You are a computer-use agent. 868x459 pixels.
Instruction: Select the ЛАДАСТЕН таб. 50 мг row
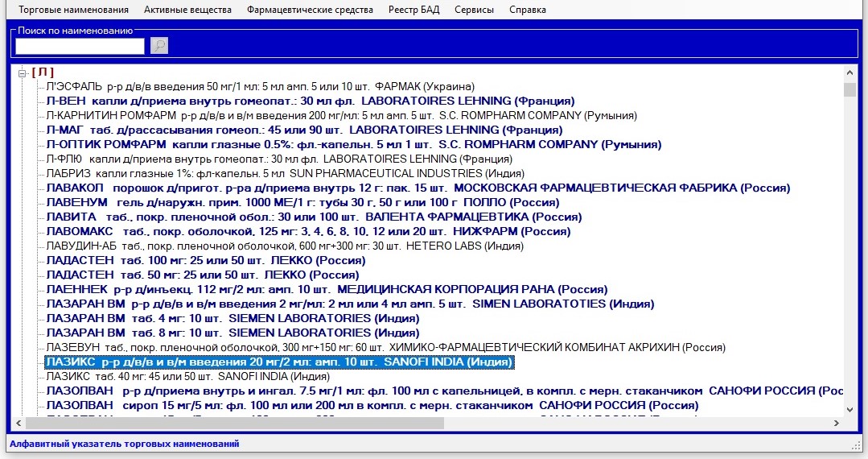click(x=203, y=275)
